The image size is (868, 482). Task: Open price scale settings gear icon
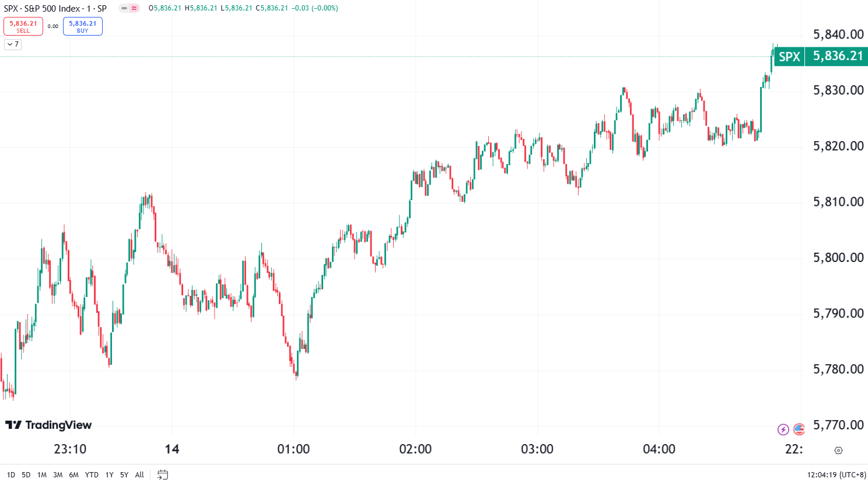click(x=838, y=450)
